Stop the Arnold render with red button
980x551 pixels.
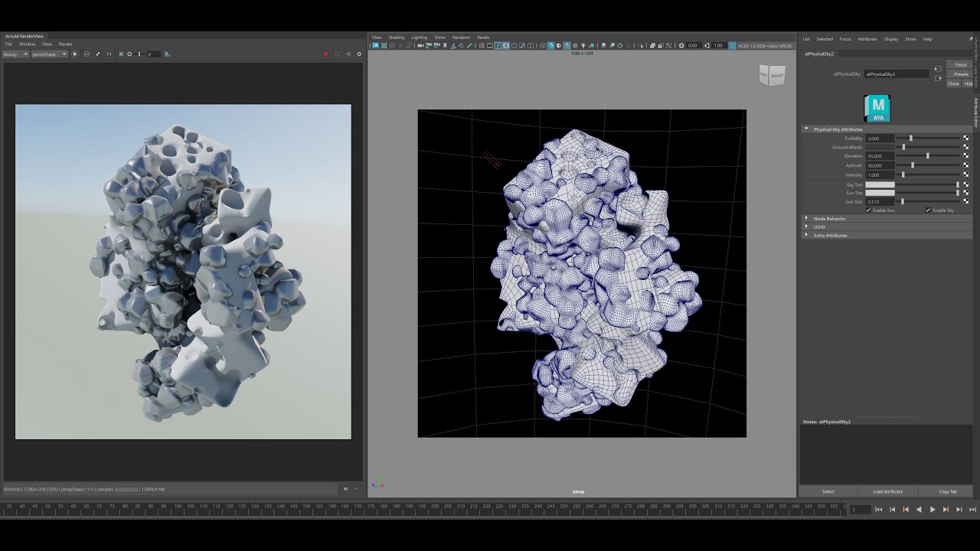pos(325,54)
